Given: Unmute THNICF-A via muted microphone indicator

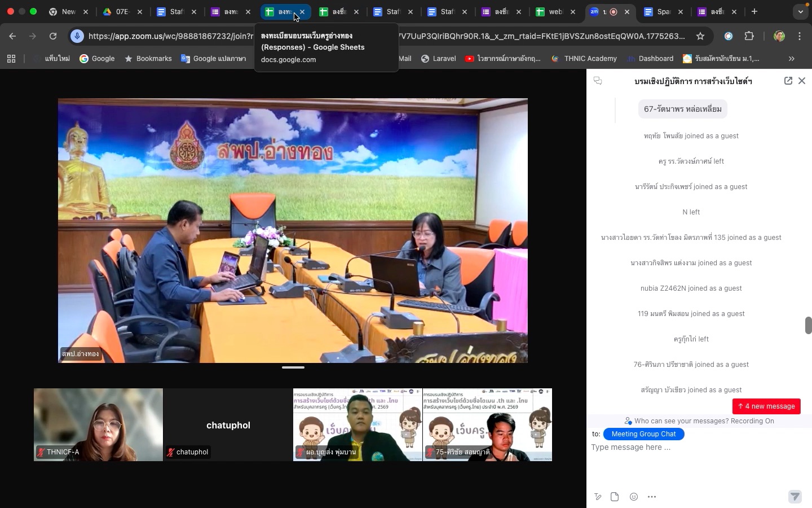Looking at the screenshot, I should click(x=40, y=452).
